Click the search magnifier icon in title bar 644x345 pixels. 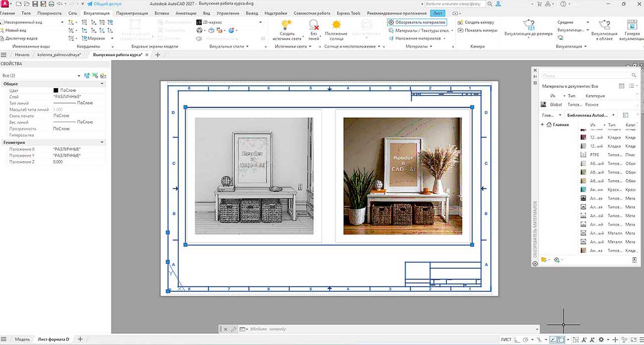coord(490,3)
